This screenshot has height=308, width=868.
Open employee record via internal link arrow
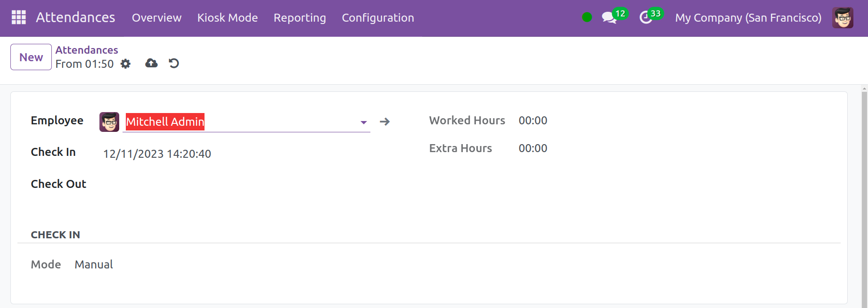point(385,122)
